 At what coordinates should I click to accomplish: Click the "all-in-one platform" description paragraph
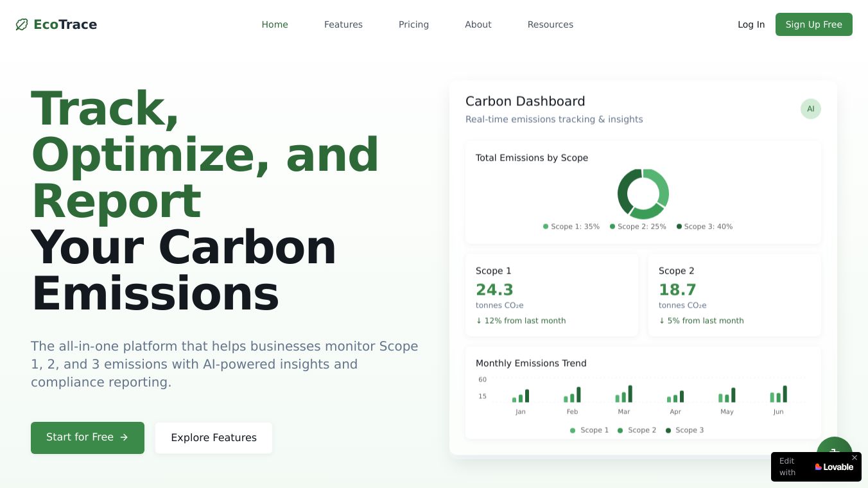click(x=225, y=364)
